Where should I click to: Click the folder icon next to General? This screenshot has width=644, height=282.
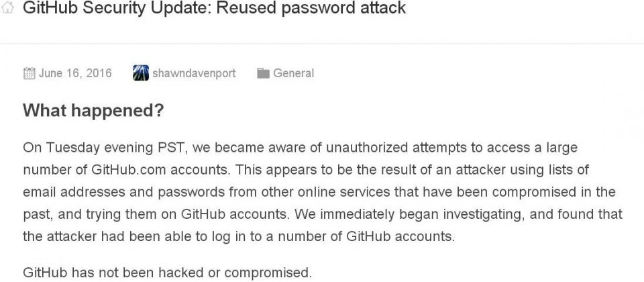[x=263, y=74]
